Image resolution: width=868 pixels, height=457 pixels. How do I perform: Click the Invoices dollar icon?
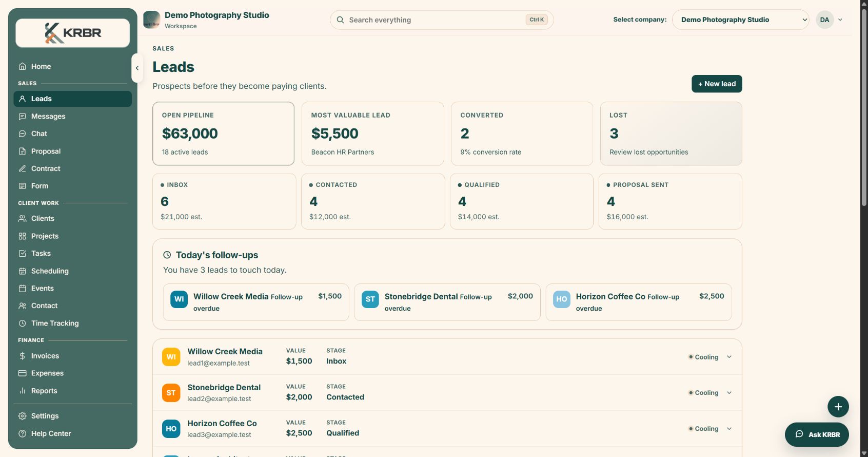click(22, 356)
